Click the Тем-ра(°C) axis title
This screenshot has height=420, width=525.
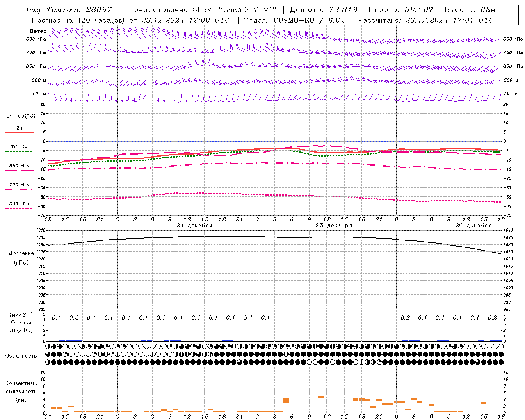pyautogui.click(x=19, y=116)
